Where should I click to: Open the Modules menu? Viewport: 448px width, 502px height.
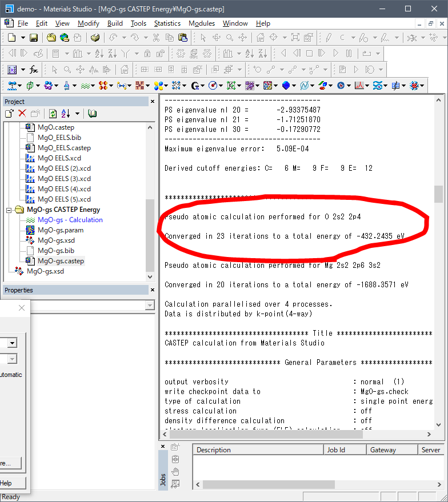pos(202,23)
